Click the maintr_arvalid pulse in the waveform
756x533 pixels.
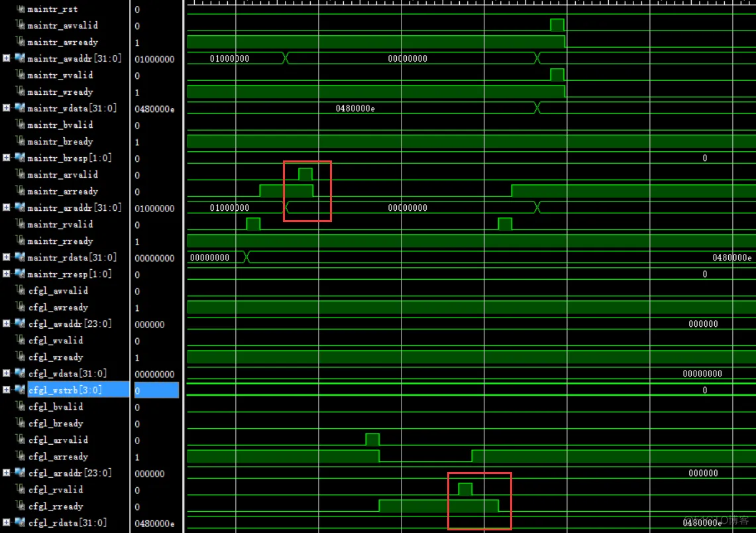(305, 174)
